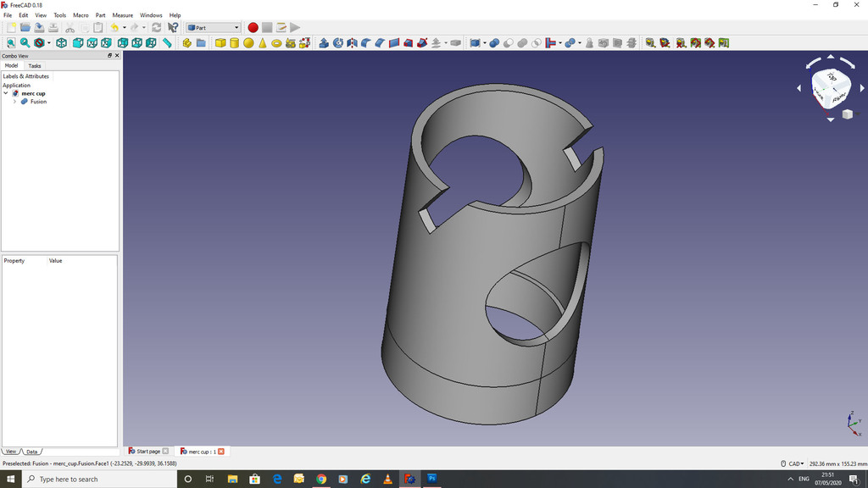
Task: Switch to the Tasks tab
Action: tap(35, 65)
